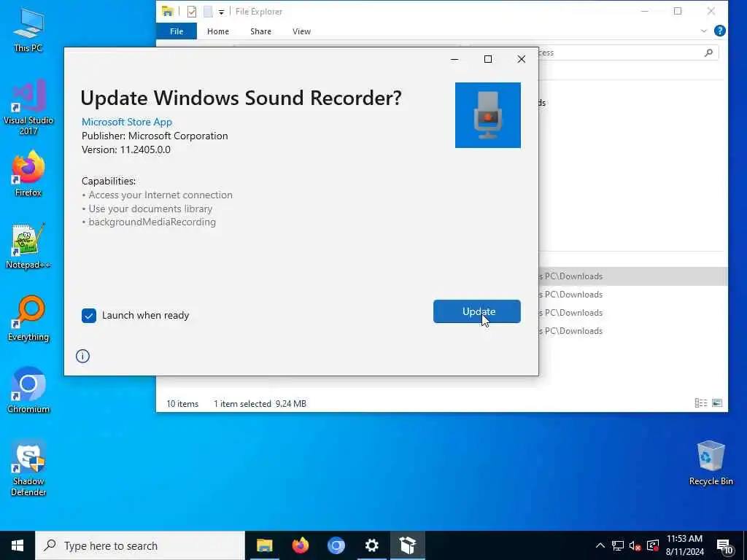
Task: Click the muted volume icon in tray
Action: tap(635, 545)
